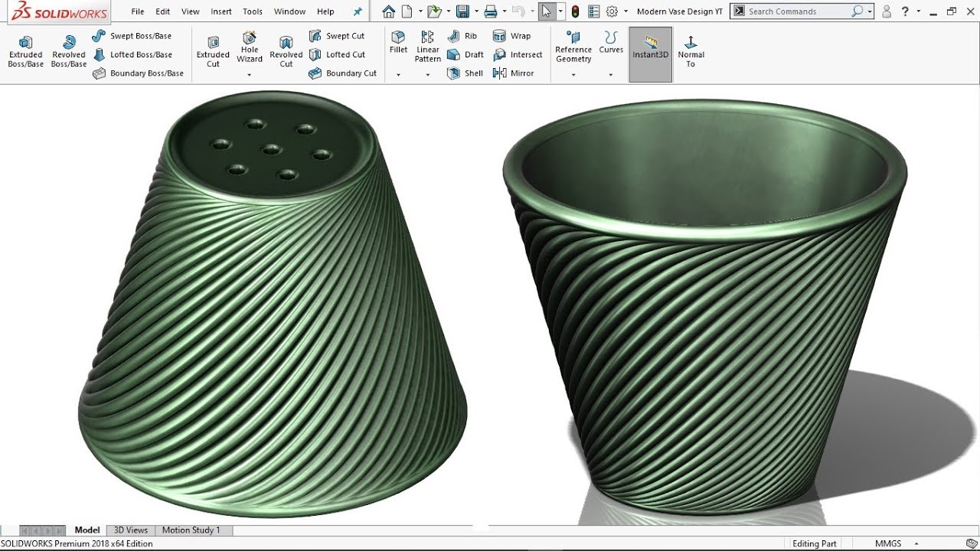Image resolution: width=980 pixels, height=551 pixels.
Task: Activate the Extruded Cut tool
Action: 213,52
